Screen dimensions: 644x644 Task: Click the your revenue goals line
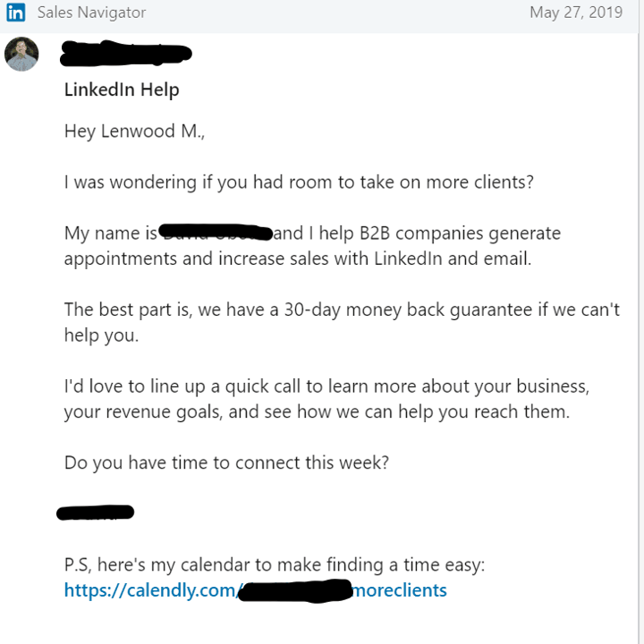coord(317,412)
